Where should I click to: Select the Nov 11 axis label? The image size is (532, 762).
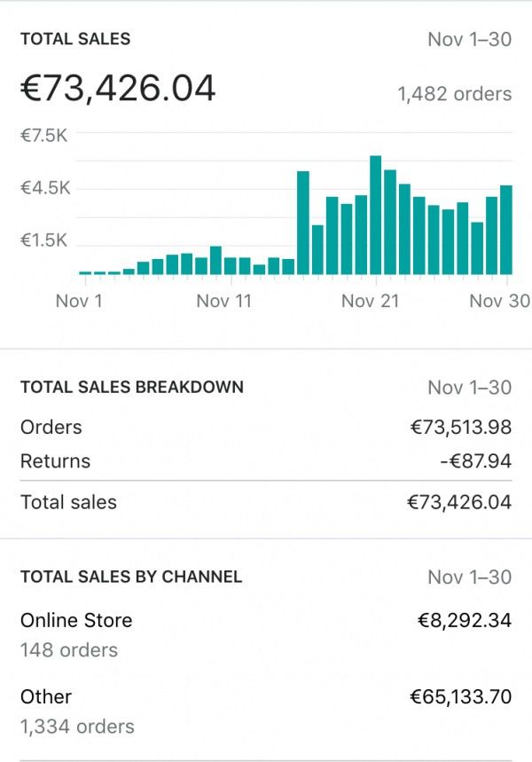tap(224, 301)
